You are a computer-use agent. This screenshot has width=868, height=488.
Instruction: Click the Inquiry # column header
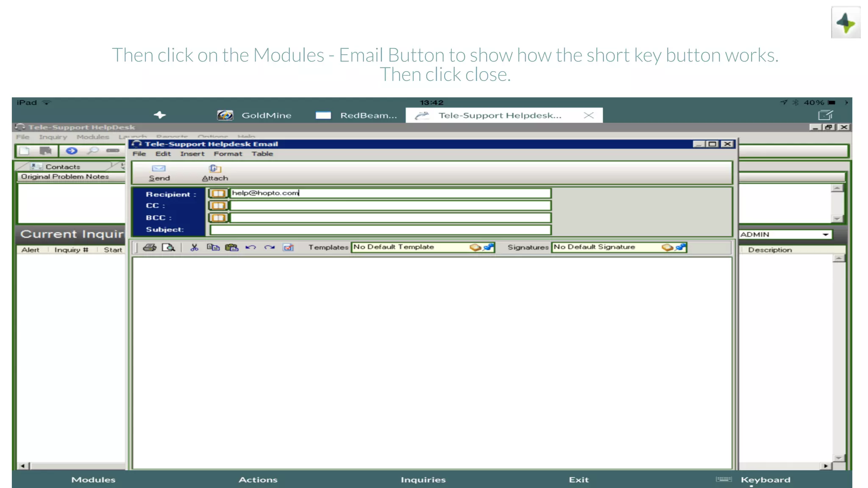click(71, 250)
